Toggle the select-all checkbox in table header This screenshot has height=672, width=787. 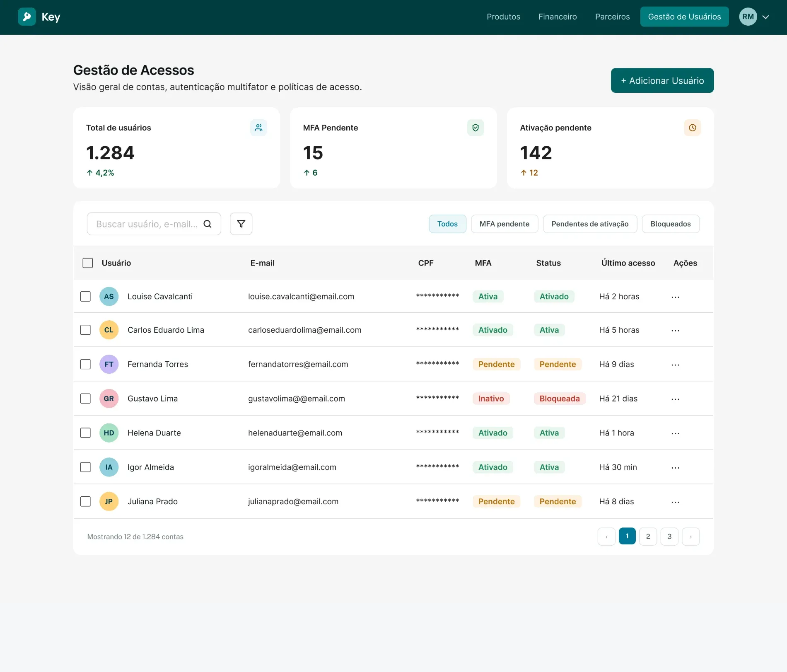click(x=87, y=263)
